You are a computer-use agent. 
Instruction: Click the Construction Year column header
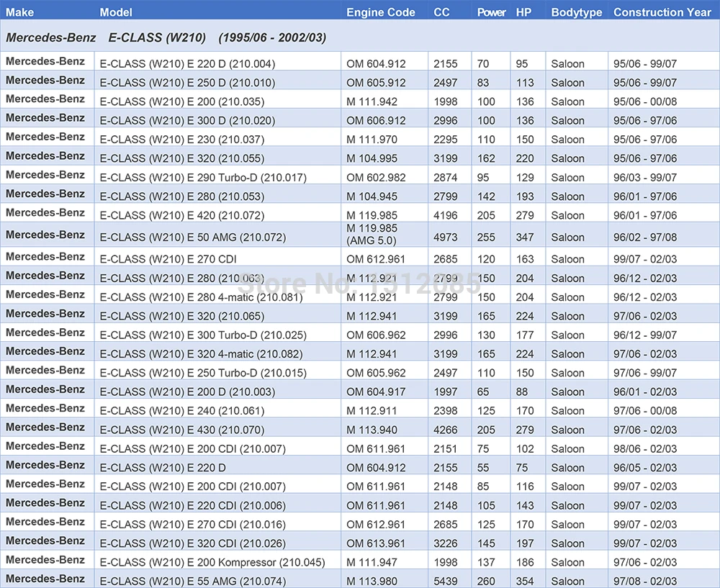(662, 12)
